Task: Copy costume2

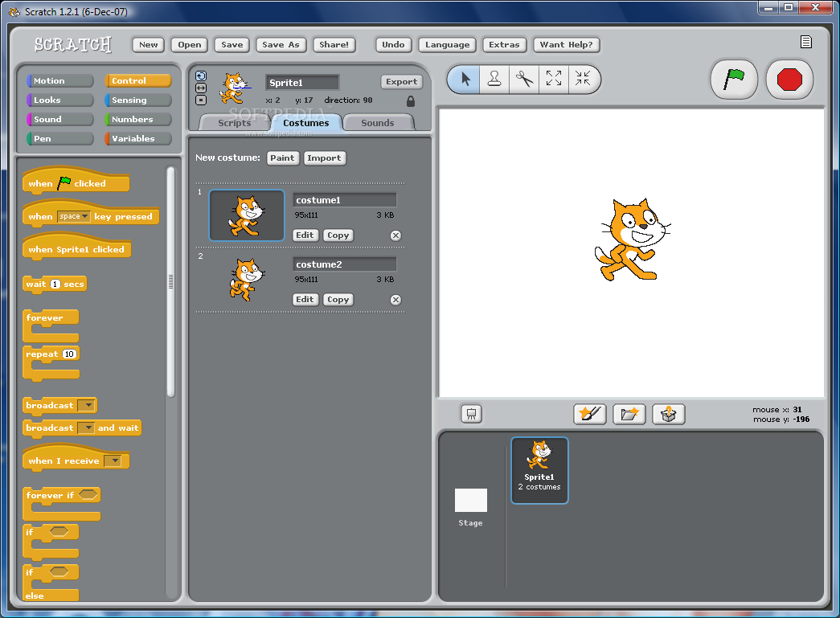Action: tap(338, 300)
